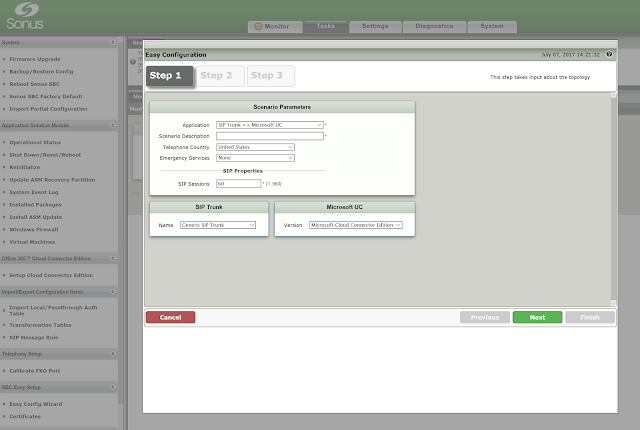Open Update ASM Recovery Partition link
This screenshot has height=430, width=640.
click(52, 180)
